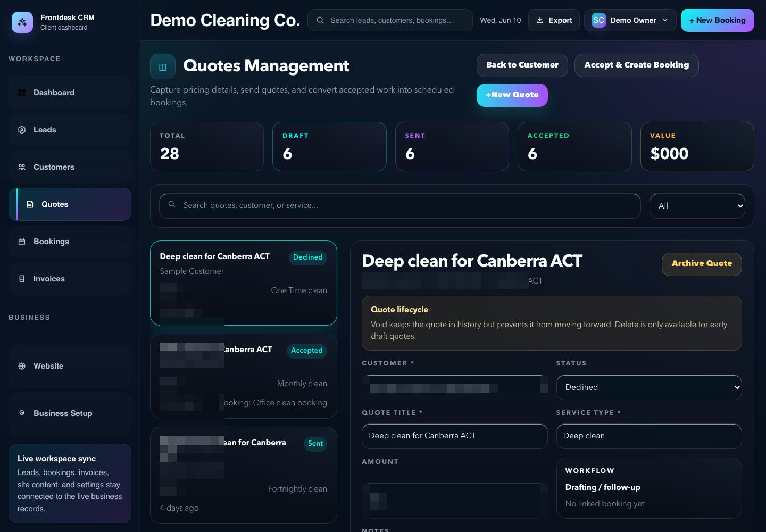Click the + New Booking button
This screenshot has height=532, width=766.
click(718, 20)
